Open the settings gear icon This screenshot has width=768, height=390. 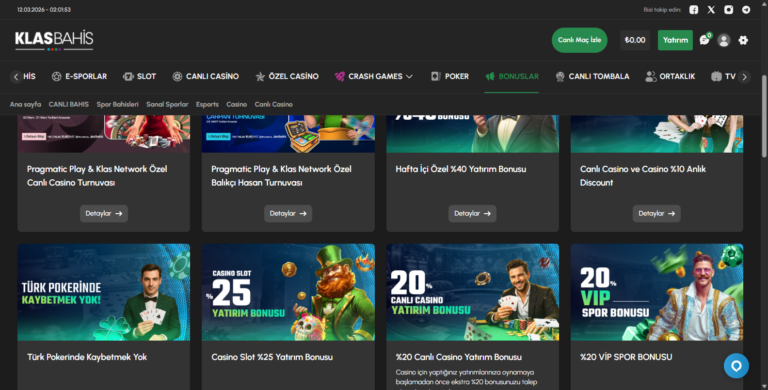pyautogui.click(x=743, y=40)
